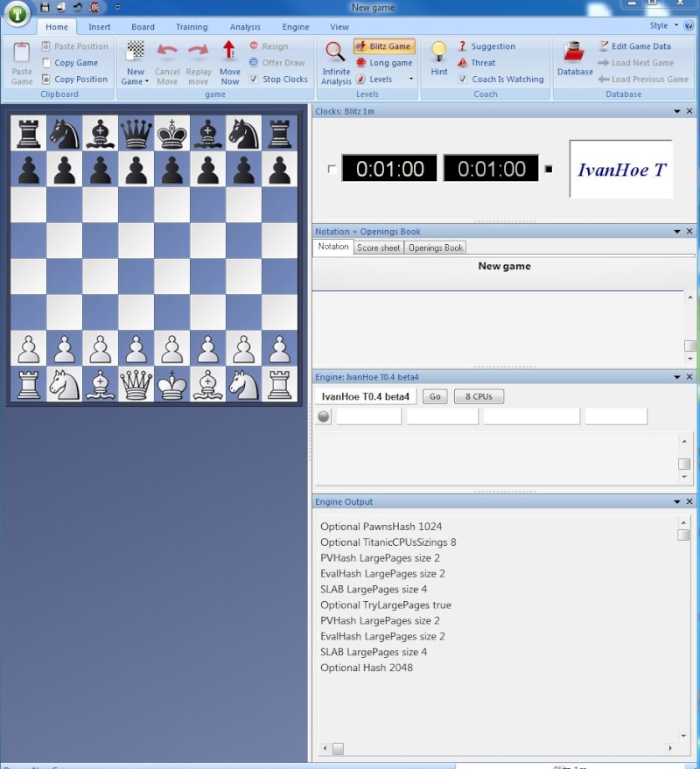This screenshot has height=769, width=700.
Task: Open the Analysis ribbon tab
Action: pos(245,27)
